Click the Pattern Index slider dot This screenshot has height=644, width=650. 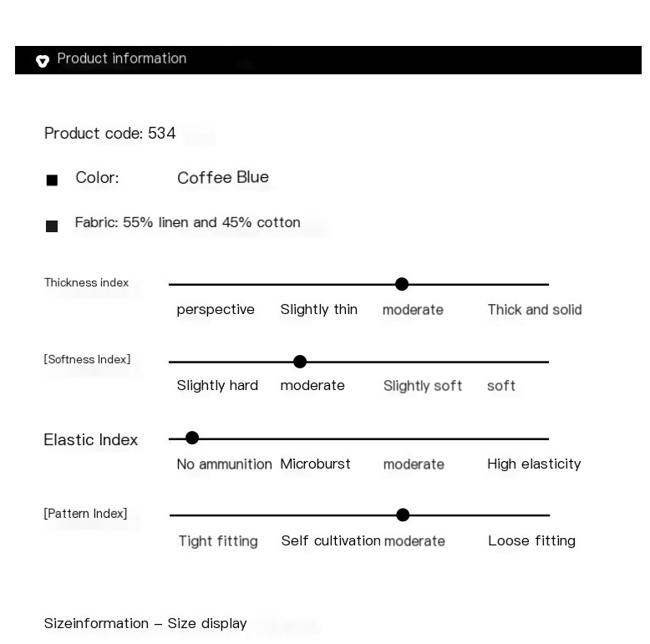pyautogui.click(x=403, y=515)
